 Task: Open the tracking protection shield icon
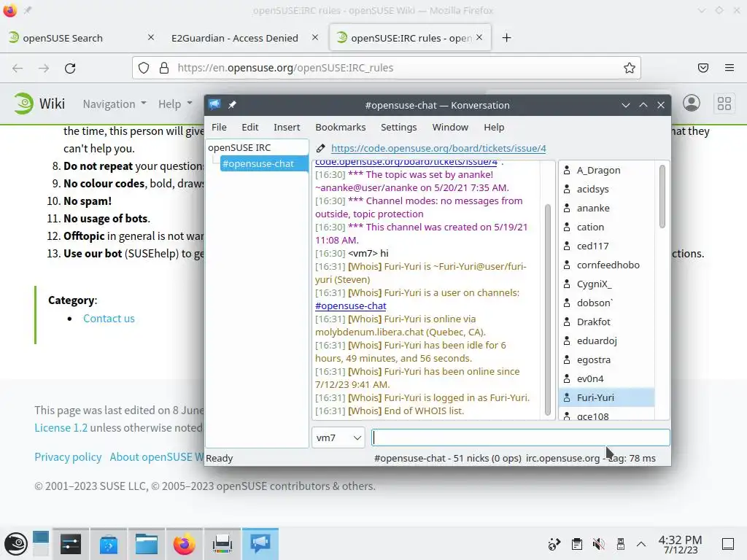tap(144, 68)
